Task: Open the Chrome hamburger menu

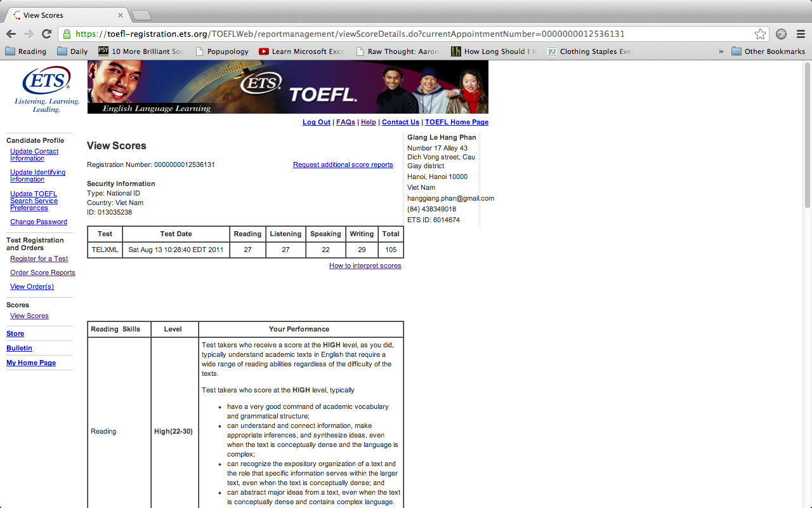Action: coord(801,34)
